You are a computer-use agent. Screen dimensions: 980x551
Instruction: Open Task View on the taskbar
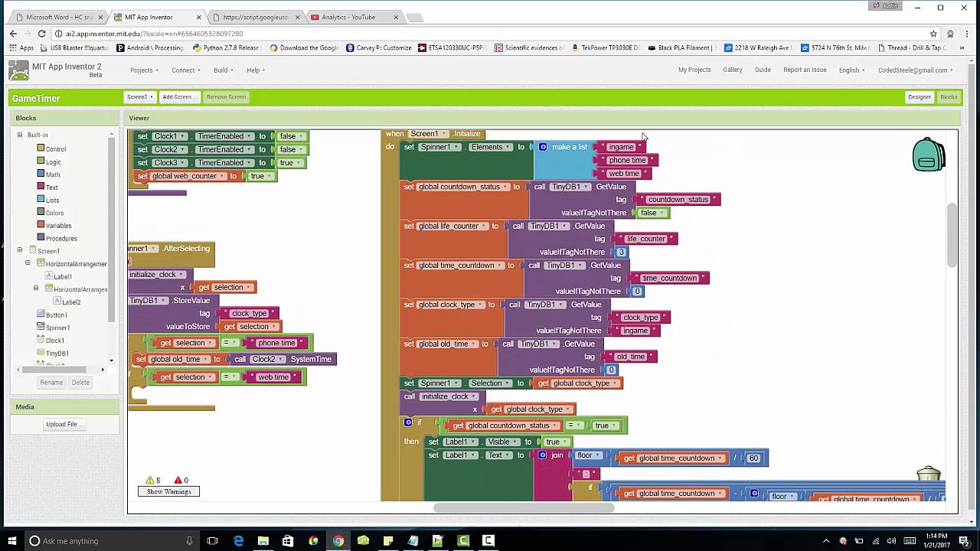[212, 541]
